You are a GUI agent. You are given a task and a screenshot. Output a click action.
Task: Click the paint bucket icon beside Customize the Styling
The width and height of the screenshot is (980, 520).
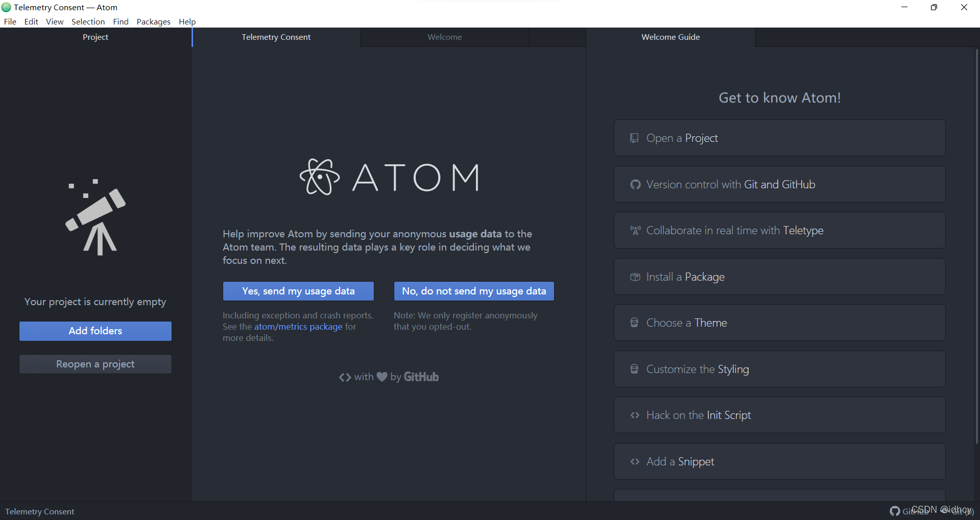coord(634,369)
